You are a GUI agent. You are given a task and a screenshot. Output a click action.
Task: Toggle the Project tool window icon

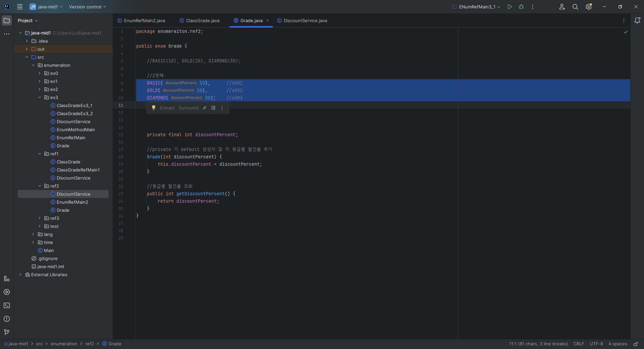click(x=7, y=20)
